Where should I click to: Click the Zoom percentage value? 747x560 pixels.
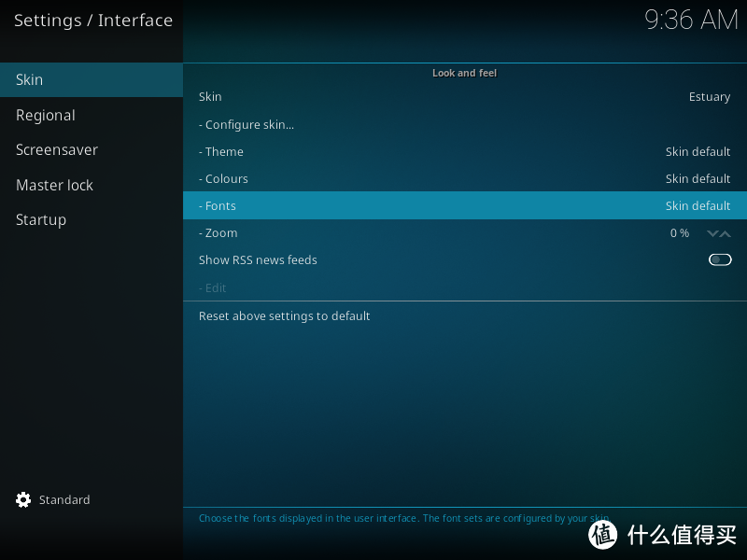coord(679,233)
